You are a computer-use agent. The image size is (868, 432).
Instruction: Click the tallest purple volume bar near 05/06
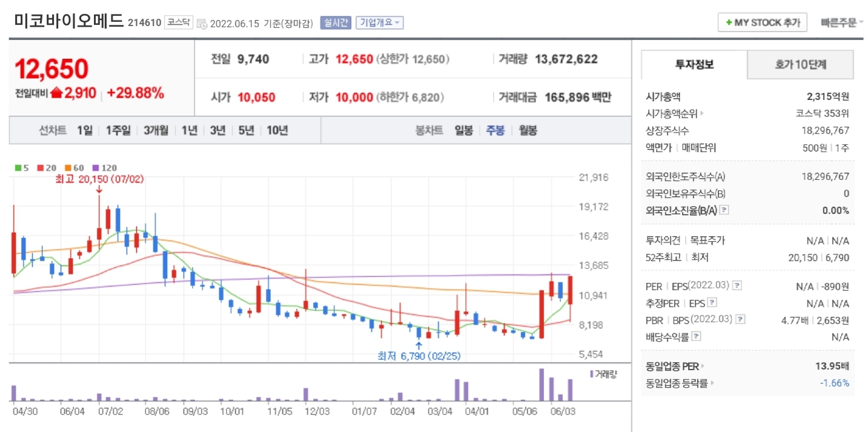tap(542, 385)
